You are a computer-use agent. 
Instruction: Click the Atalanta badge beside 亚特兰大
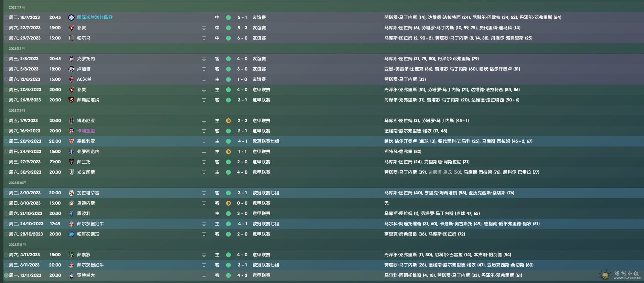(71, 275)
